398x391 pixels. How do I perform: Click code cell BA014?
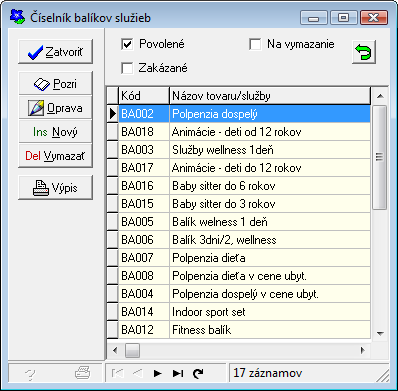(x=144, y=312)
